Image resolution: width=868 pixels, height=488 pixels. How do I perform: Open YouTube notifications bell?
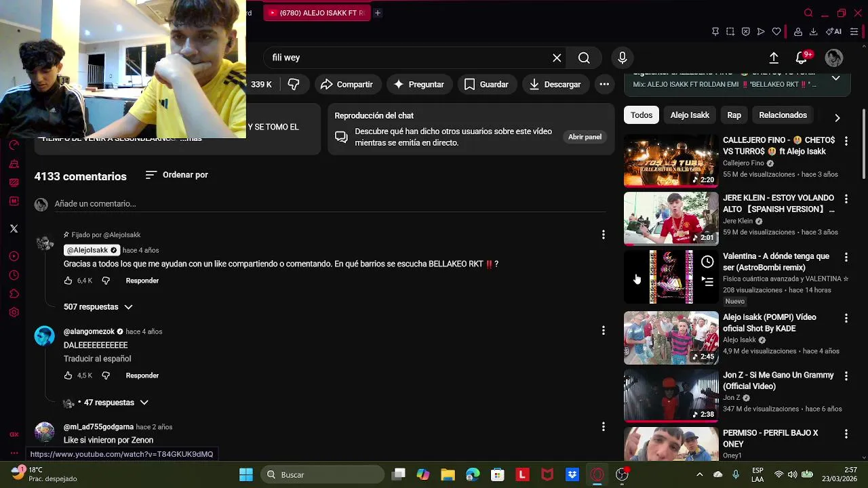(x=802, y=58)
